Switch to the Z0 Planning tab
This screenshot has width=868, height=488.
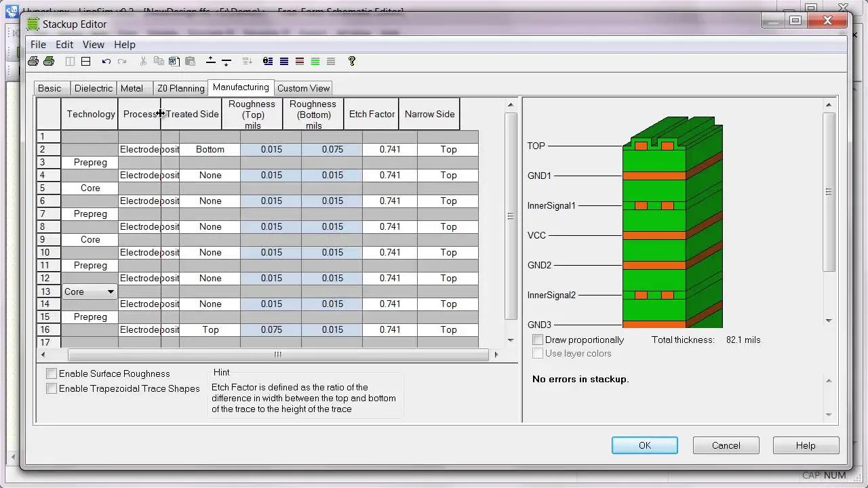click(x=180, y=88)
